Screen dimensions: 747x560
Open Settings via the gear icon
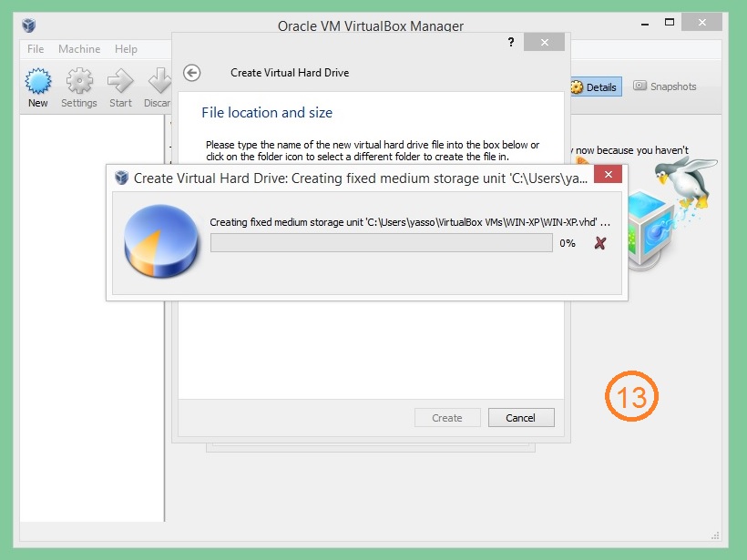(x=79, y=84)
